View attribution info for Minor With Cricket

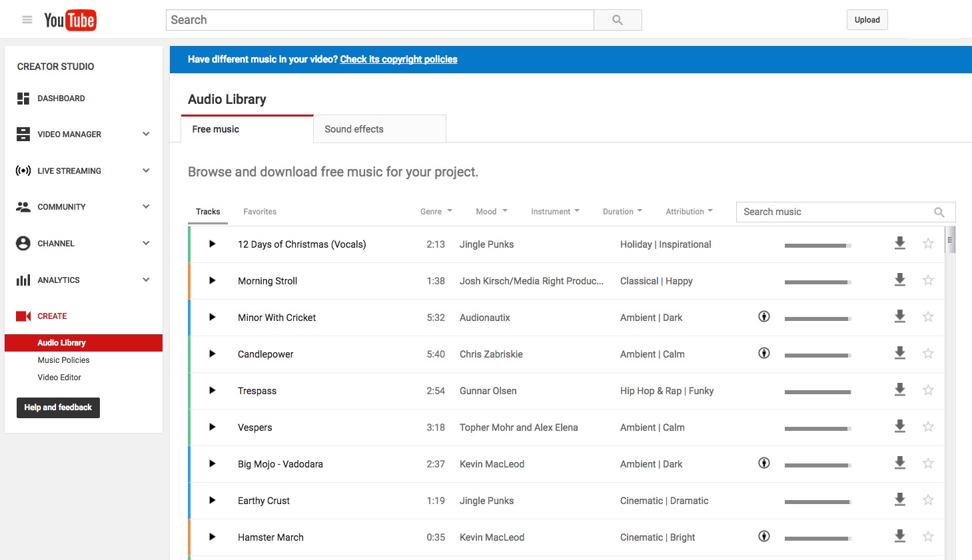coord(764,316)
